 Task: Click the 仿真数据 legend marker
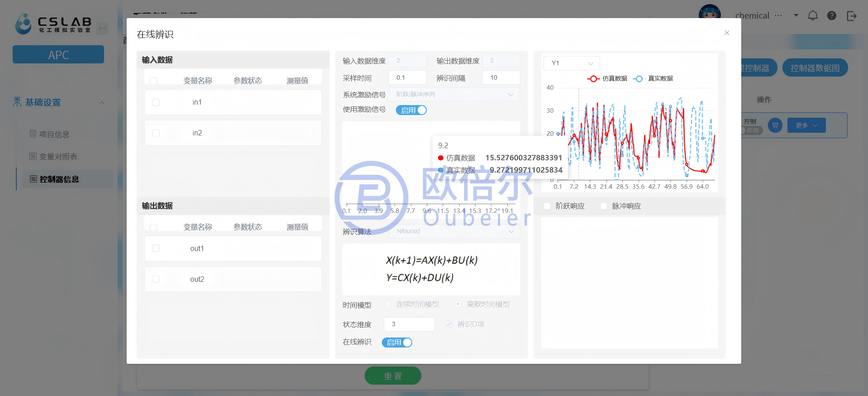pyautogui.click(x=593, y=79)
